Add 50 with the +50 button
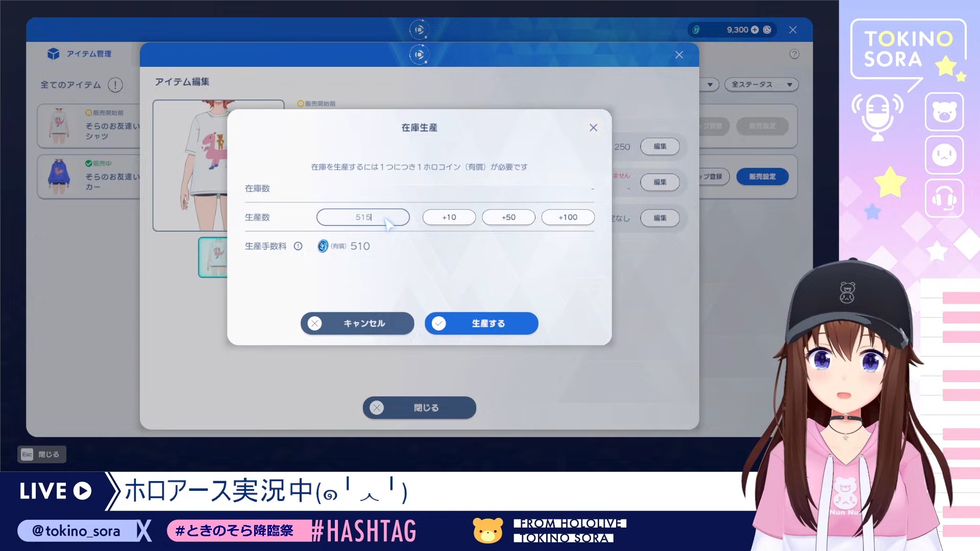Screen dimensions: 980x551 point(508,217)
